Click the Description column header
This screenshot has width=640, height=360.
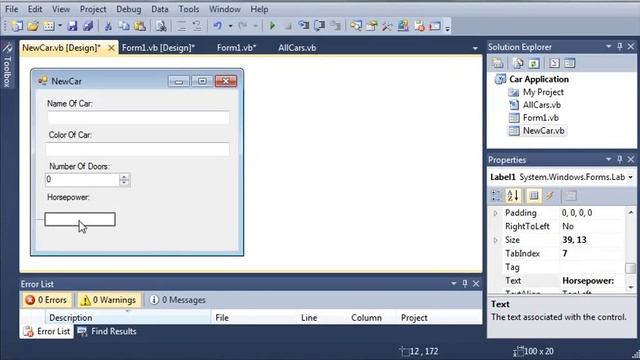[128, 318]
